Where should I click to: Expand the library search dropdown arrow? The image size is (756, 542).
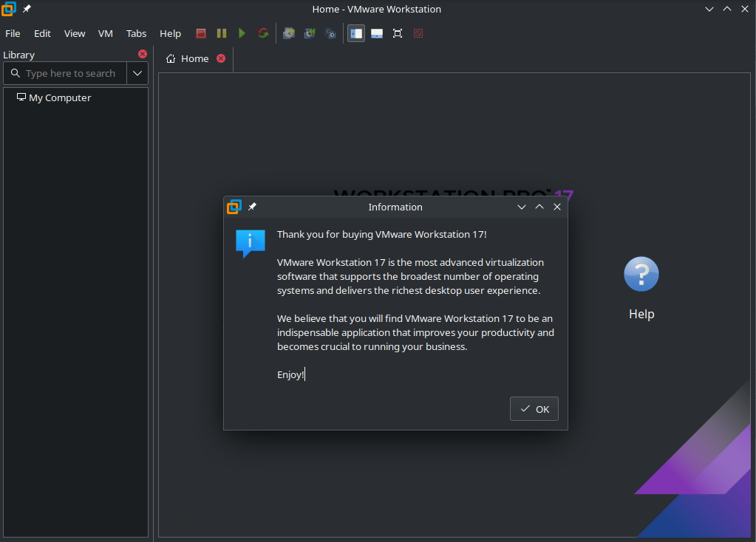pos(137,73)
